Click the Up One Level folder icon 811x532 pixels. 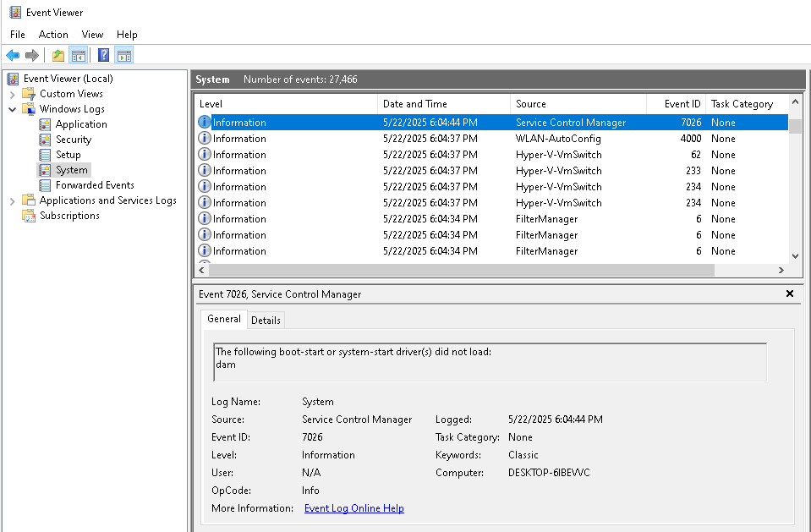click(58, 55)
